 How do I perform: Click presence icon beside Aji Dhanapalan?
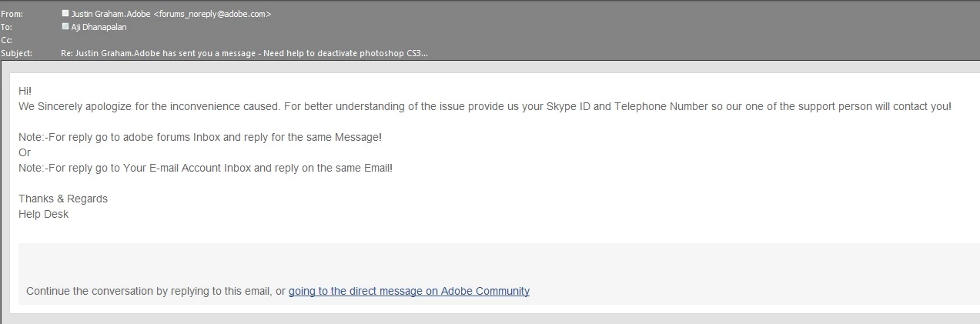click(65, 27)
